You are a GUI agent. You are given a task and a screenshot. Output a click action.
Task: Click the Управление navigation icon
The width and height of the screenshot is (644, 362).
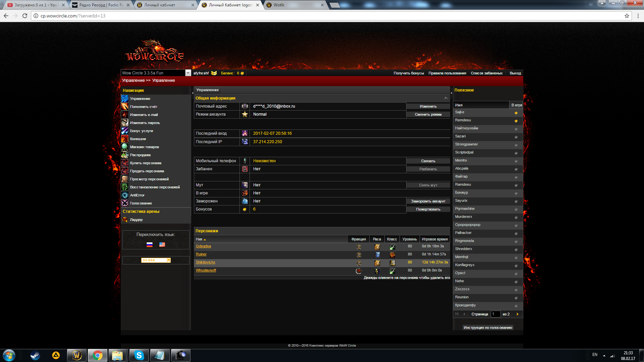coord(125,99)
